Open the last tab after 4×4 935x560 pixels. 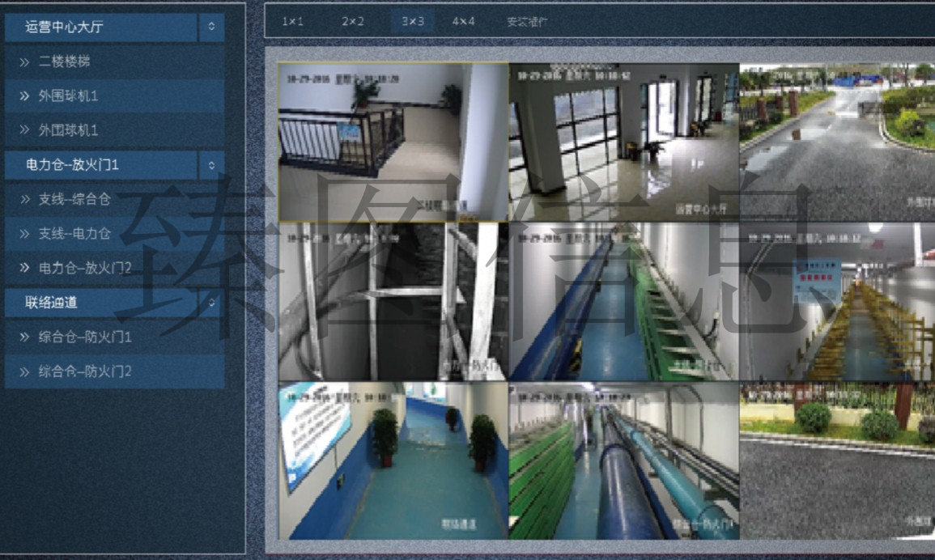coord(526,22)
